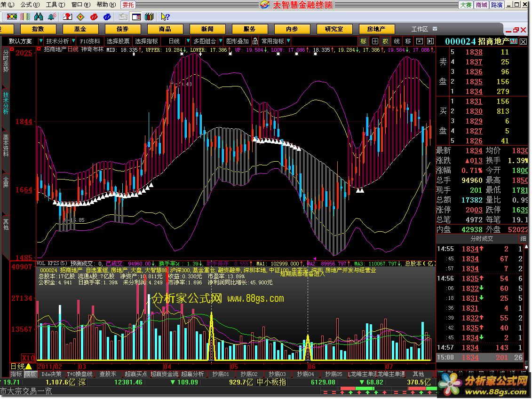The width and height of the screenshot is (532, 399).
Task: Open the binoculars search tool
Action: tap(39, 16)
